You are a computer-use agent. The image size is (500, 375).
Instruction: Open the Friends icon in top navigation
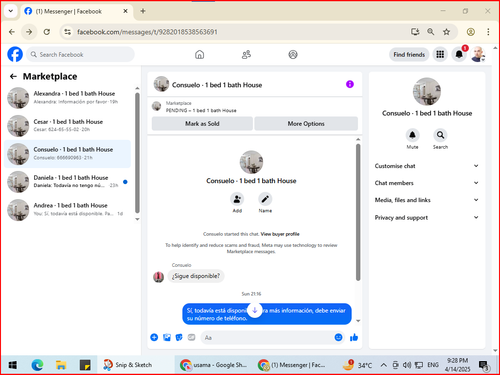(x=246, y=54)
